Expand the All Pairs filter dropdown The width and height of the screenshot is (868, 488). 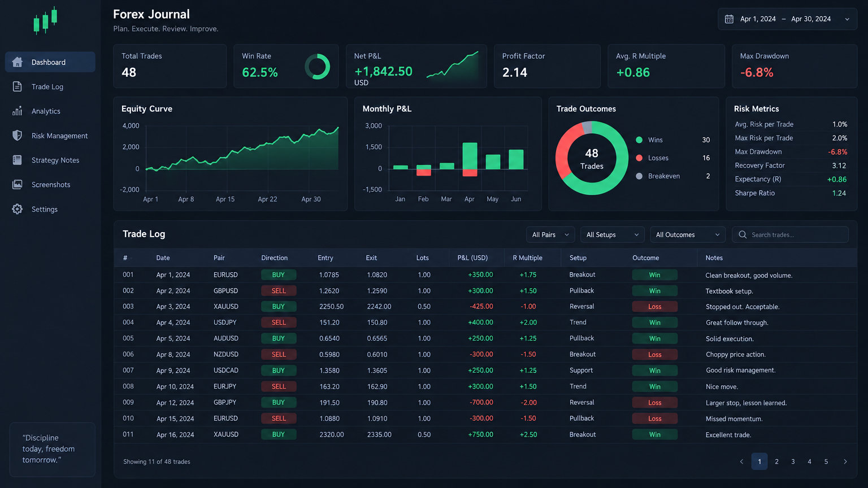coord(550,234)
